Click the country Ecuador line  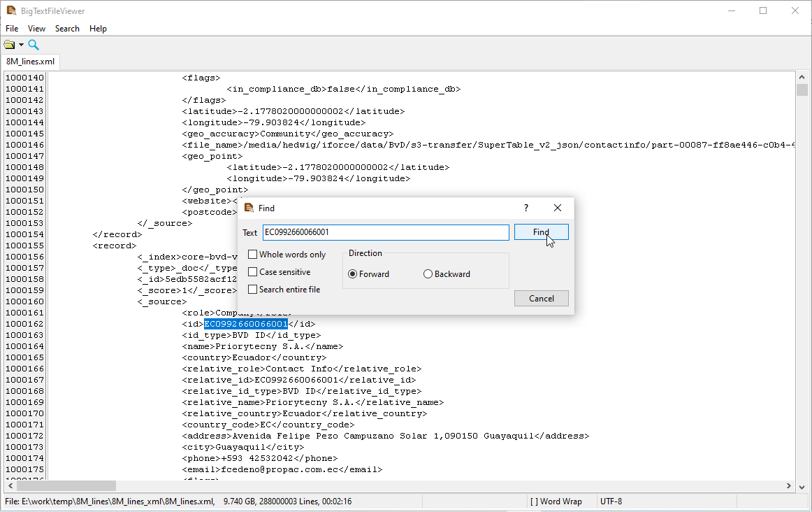tap(254, 357)
